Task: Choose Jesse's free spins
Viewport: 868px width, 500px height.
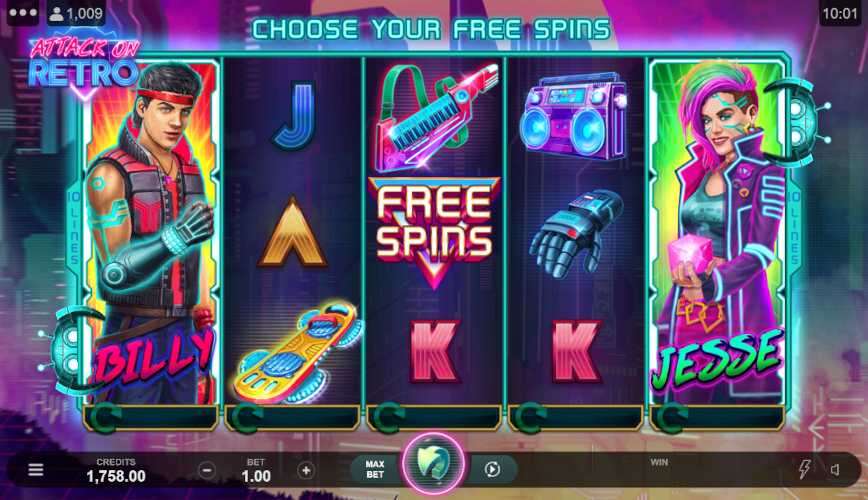Action: click(717, 232)
